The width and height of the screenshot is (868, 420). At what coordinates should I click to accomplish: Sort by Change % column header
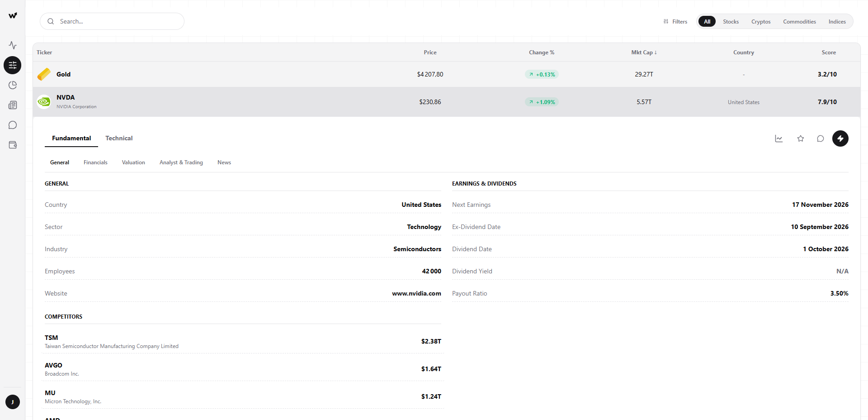(x=542, y=52)
